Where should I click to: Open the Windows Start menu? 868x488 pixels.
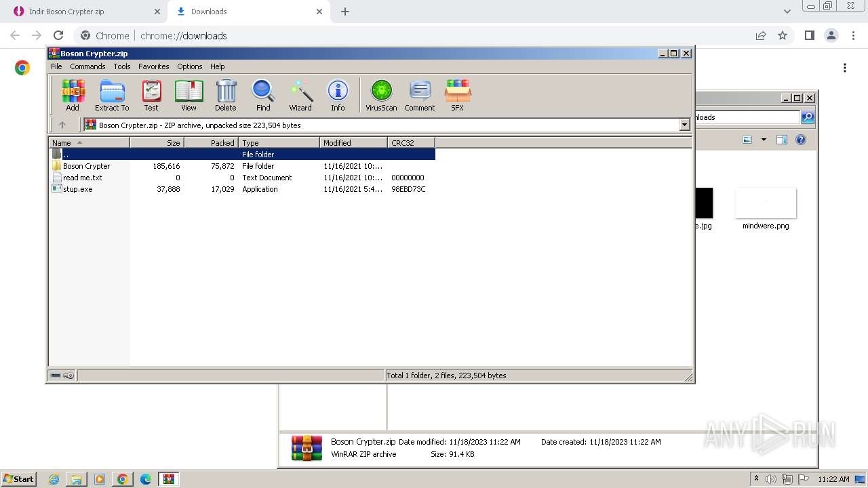[19, 479]
